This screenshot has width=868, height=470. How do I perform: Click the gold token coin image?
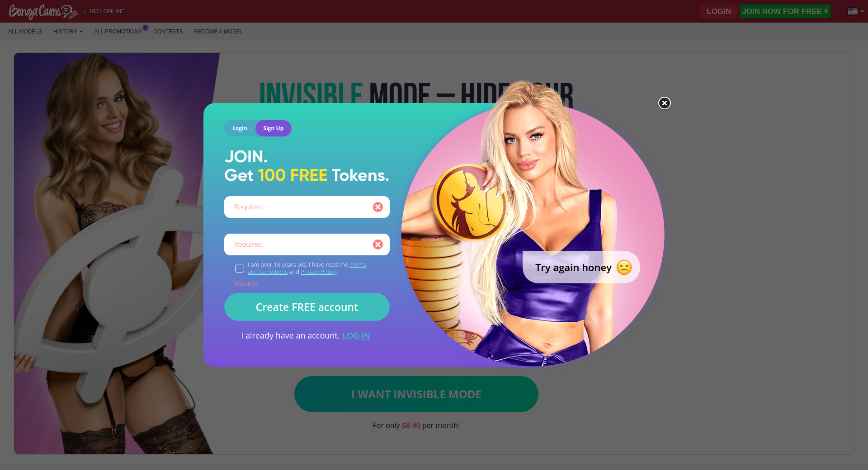pyautogui.click(x=469, y=202)
